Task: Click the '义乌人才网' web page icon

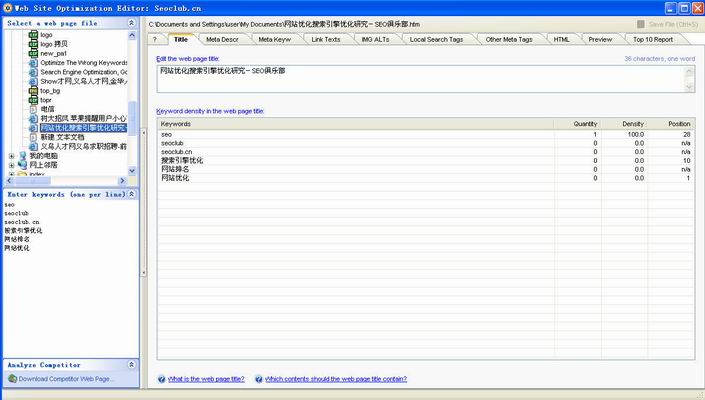Action: (x=33, y=147)
